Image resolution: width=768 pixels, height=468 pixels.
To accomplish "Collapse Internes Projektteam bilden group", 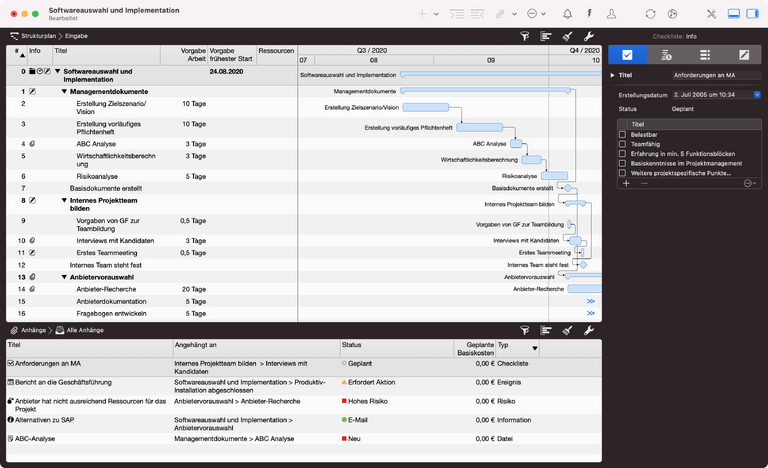I will [64, 200].
